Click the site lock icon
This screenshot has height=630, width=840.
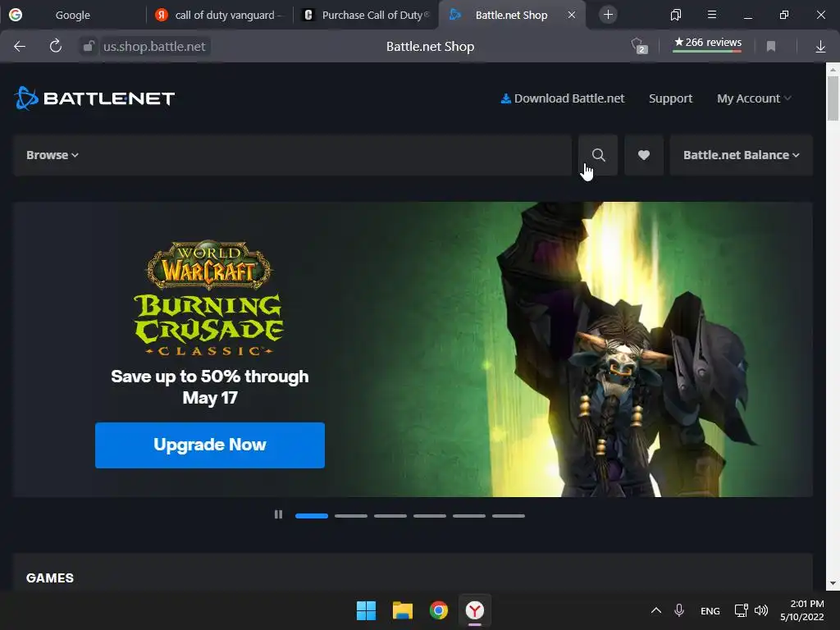tap(89, 47)
